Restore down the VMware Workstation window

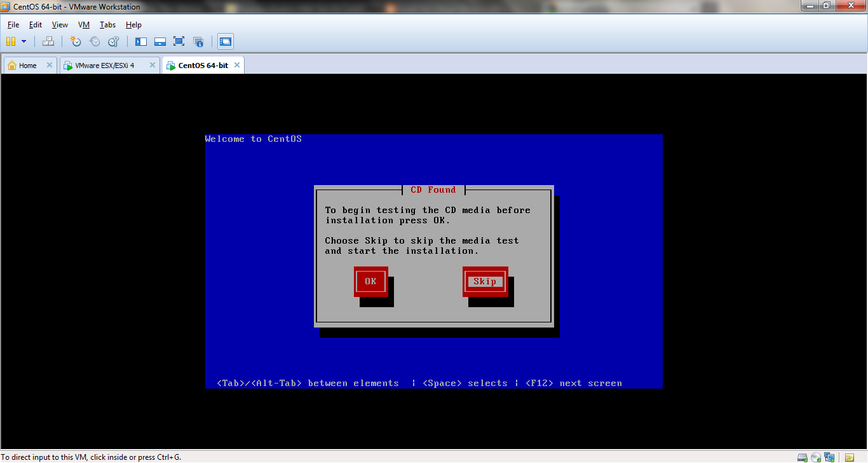827,6
